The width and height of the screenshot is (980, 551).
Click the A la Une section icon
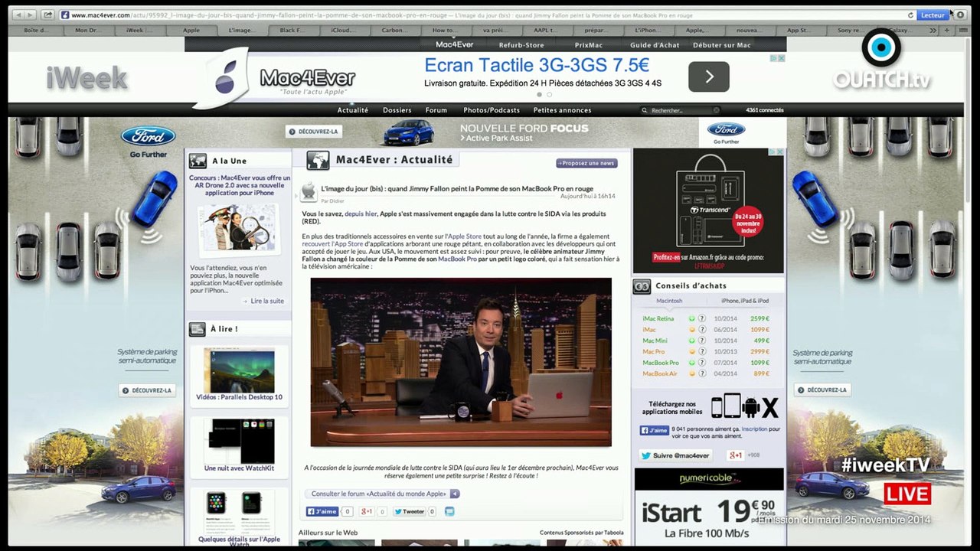click(198, 161)
